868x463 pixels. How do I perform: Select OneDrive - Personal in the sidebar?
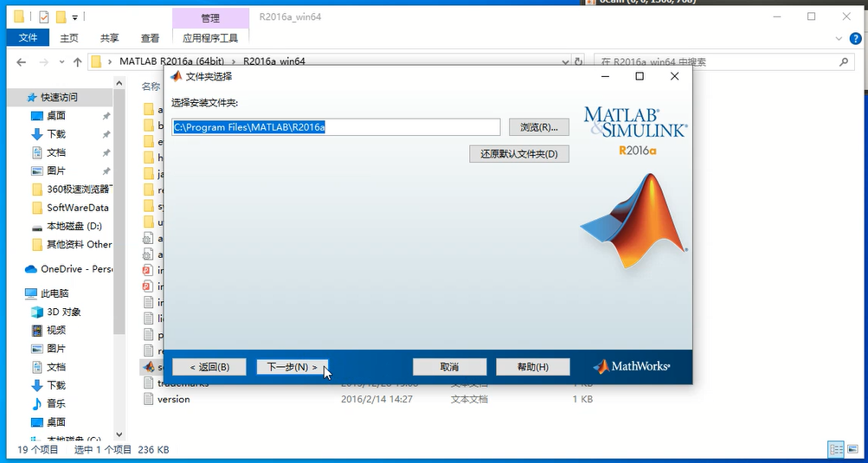pyautogui.click(x=68, y=268)
